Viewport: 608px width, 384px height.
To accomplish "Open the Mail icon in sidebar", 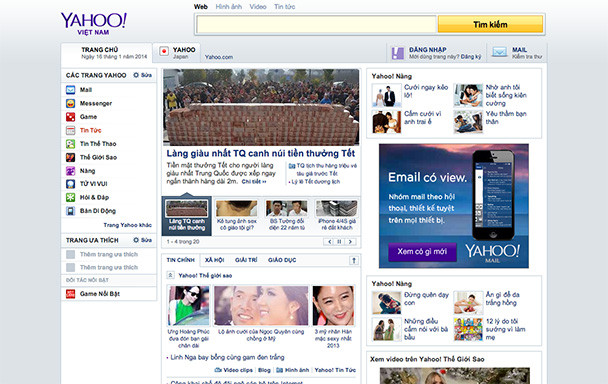I will 70,90.
